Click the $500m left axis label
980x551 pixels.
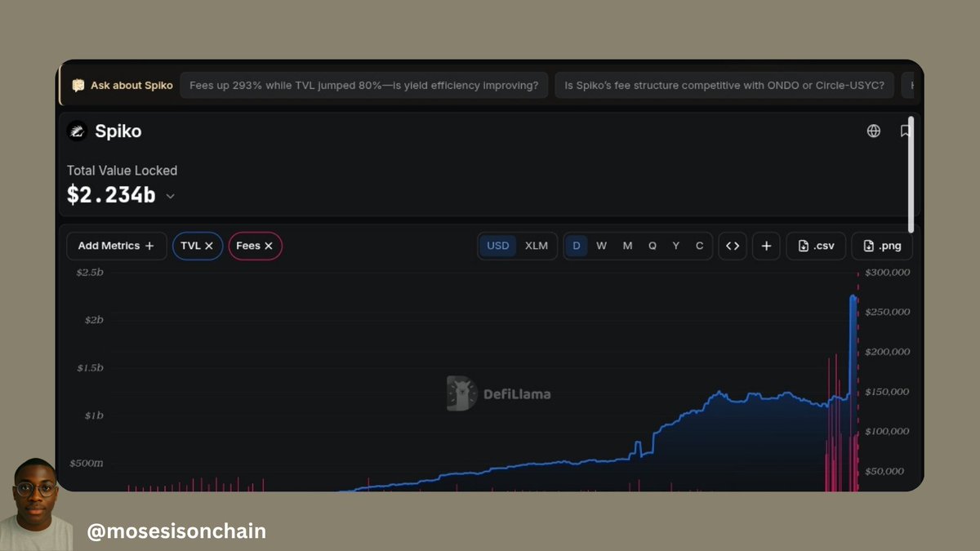(86, 463)
